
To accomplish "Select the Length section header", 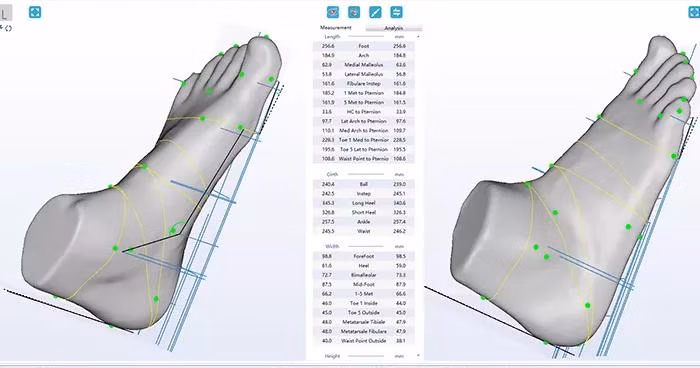I will [x=332, y=37].
